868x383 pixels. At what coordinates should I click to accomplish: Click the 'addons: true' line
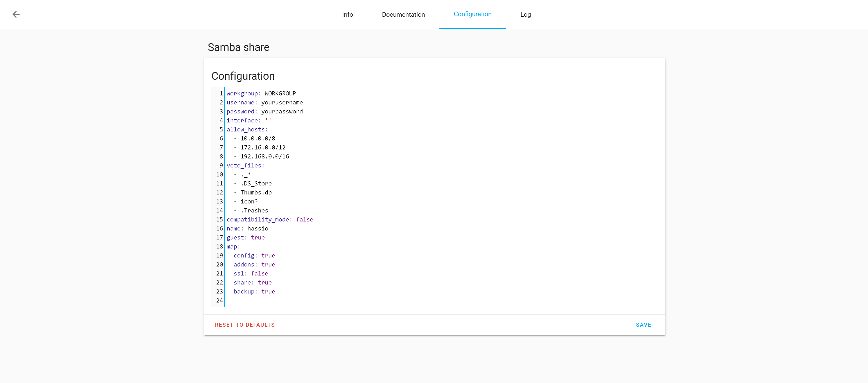click(254, 264)
